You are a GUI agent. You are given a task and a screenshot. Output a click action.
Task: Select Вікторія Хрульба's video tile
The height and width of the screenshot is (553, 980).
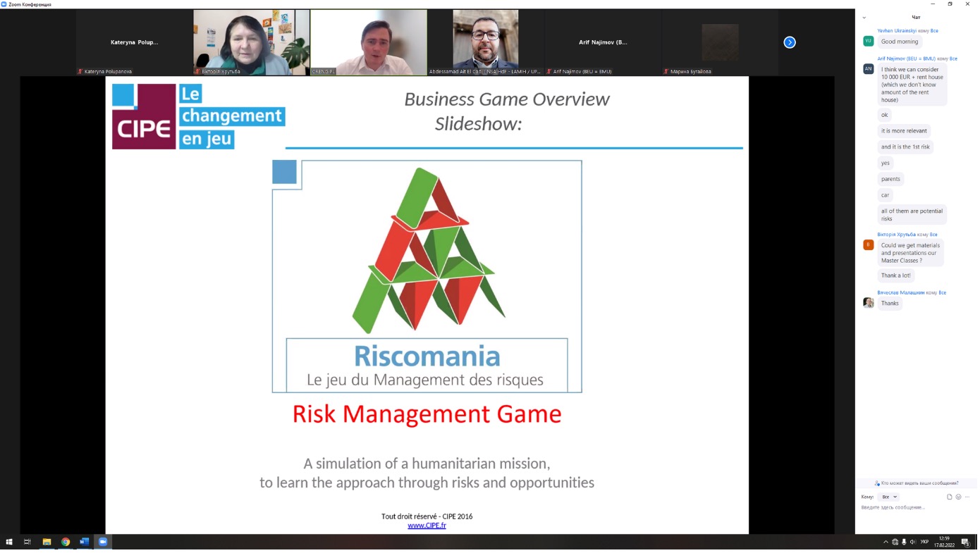251,42
